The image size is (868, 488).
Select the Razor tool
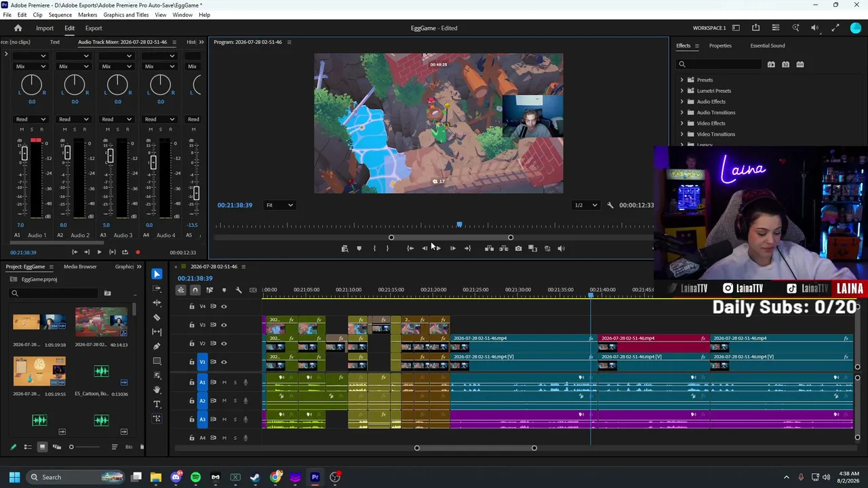click(x=157, y=317)
